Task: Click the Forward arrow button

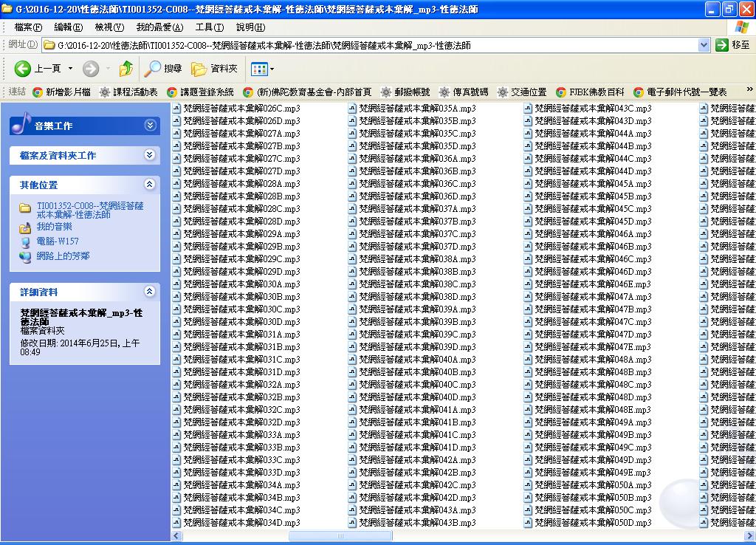Action: pos(91,69)
